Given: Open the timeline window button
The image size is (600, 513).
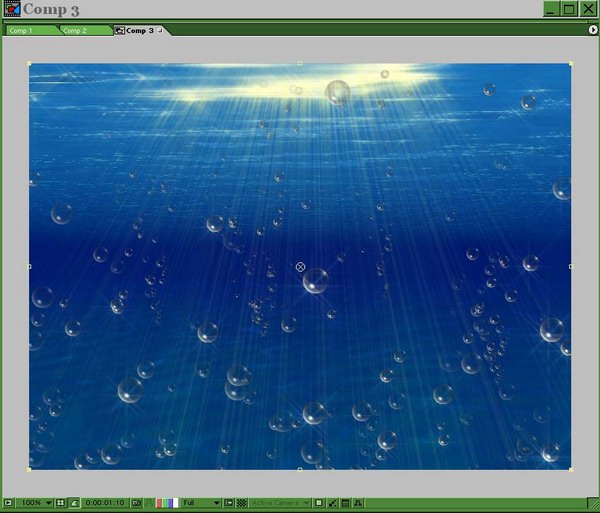Looking at the screenshot, I should click(345, 503).
